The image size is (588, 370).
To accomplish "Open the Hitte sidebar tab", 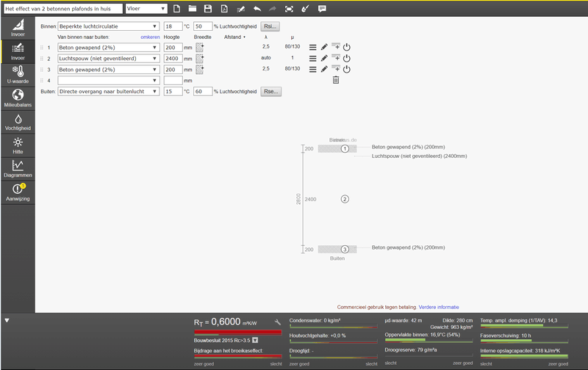I will 18,145.
